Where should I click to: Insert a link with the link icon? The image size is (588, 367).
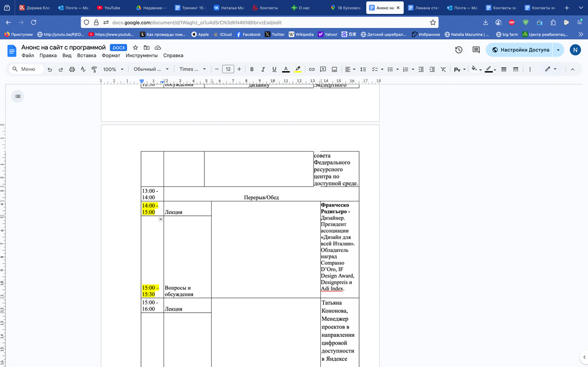[x=312, y=69]
